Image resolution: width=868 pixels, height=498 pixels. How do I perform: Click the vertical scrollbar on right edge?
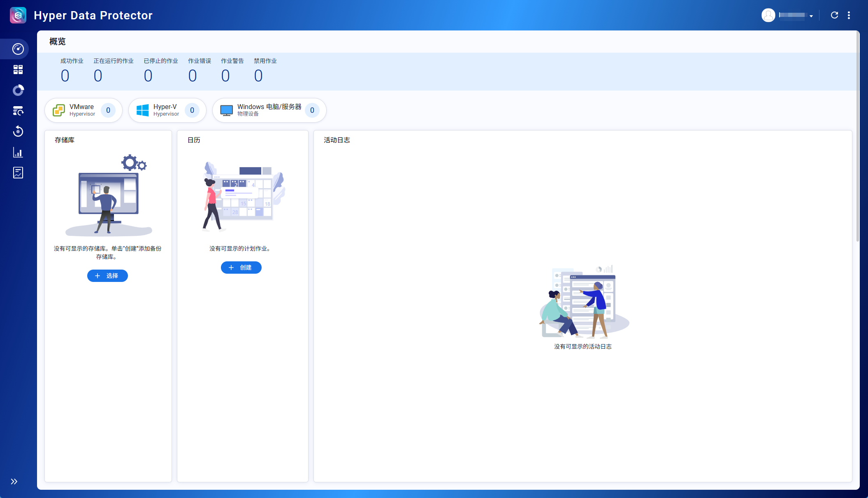tap(857, 136)
